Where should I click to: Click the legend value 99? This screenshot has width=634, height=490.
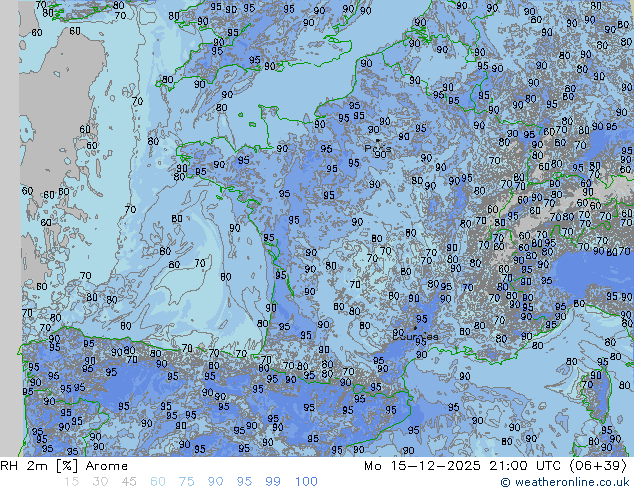tap(273, 482)
